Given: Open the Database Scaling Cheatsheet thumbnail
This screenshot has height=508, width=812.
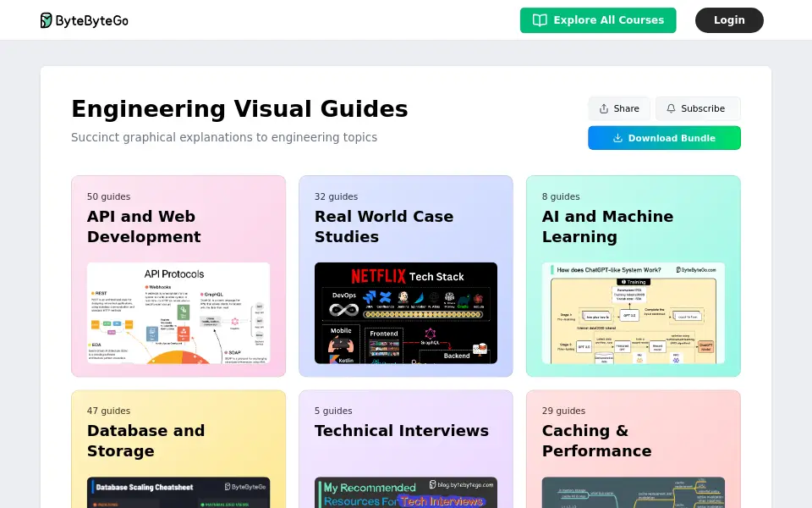Looking at the screenshot, I should tap(178, 493).
